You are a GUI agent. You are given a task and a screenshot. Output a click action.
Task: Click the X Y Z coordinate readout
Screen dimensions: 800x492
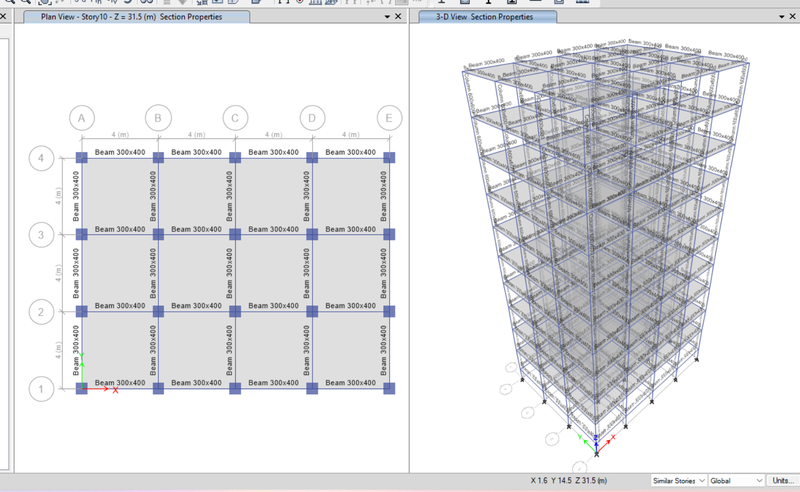tap(569, 481)
